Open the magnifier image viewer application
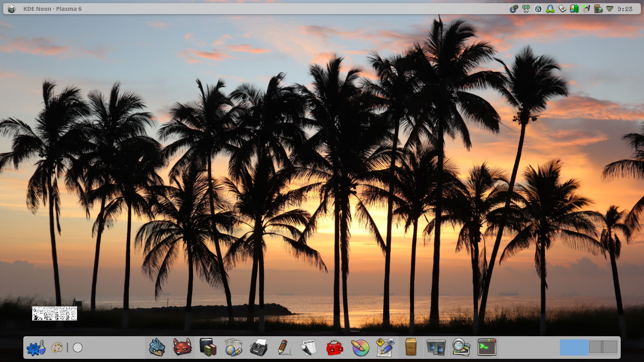This screenshot has width=644, height=362. click(x=461, y=347)
